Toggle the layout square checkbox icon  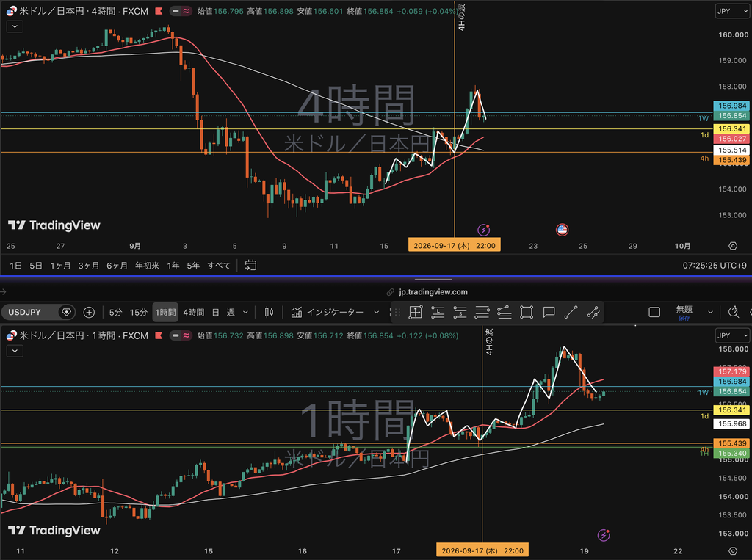(x=654, y=312)
